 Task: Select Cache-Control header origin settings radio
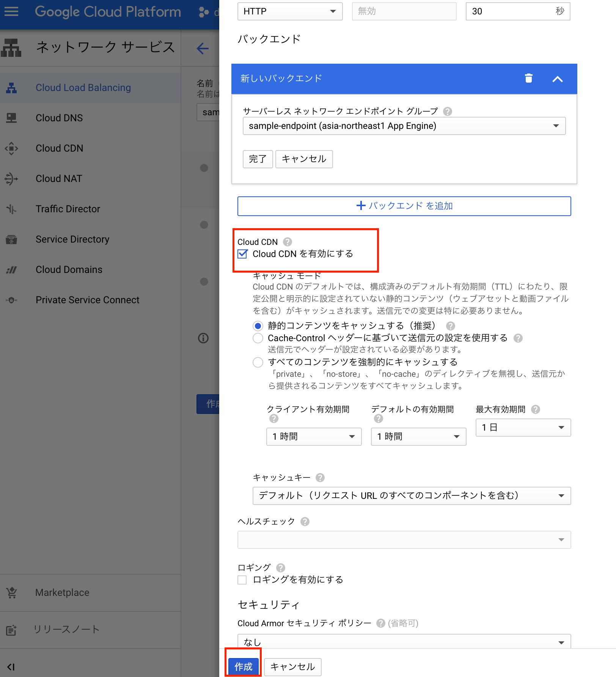pos(258,338)
